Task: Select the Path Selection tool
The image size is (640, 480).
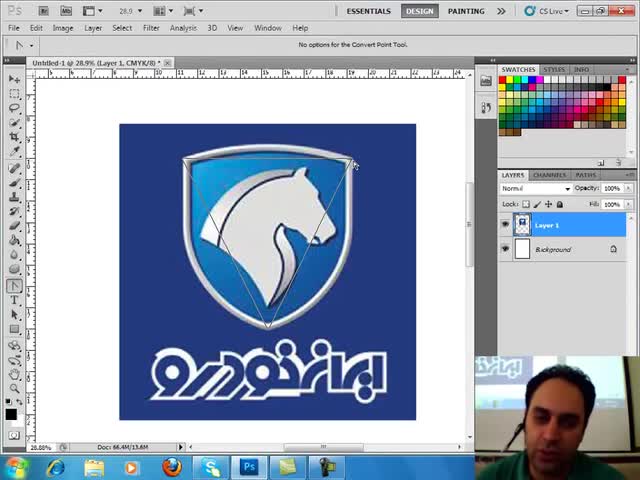Action: (x=14, y=315)
